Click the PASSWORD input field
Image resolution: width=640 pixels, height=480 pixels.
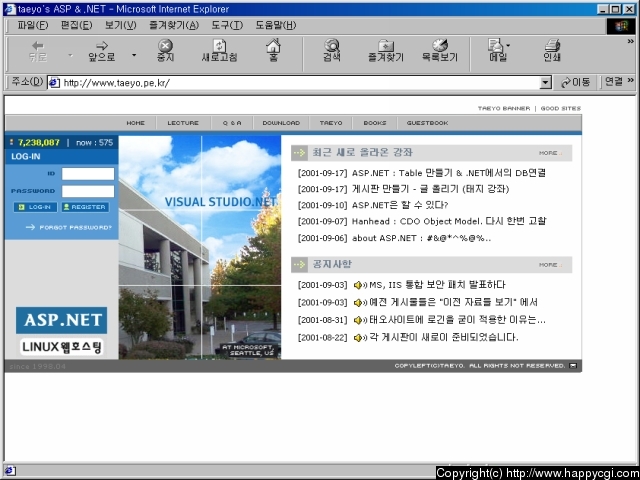tap(88, 191)
